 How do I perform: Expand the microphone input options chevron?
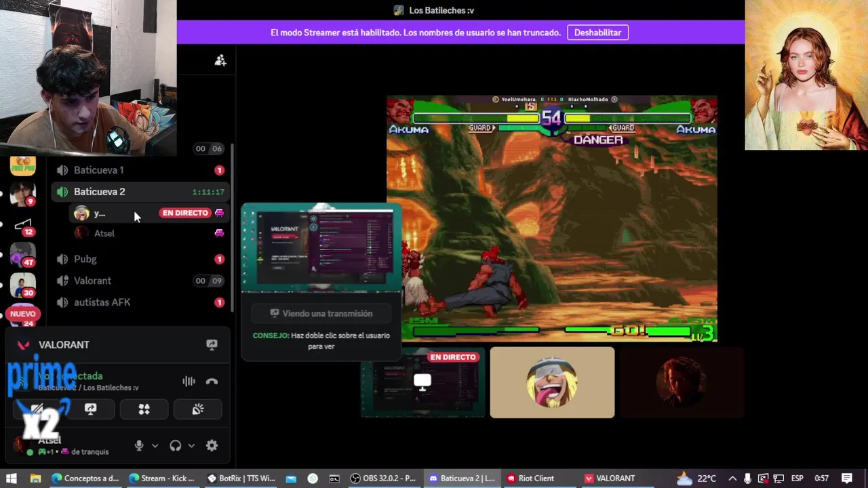(x=155, y=445)
